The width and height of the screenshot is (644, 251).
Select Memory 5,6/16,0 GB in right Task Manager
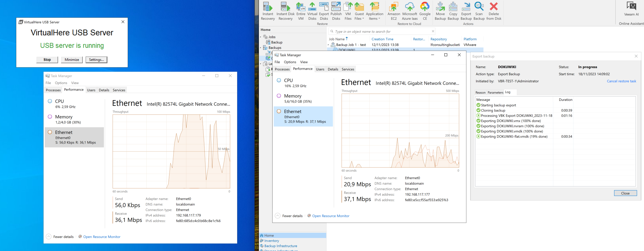coord(303,99)
